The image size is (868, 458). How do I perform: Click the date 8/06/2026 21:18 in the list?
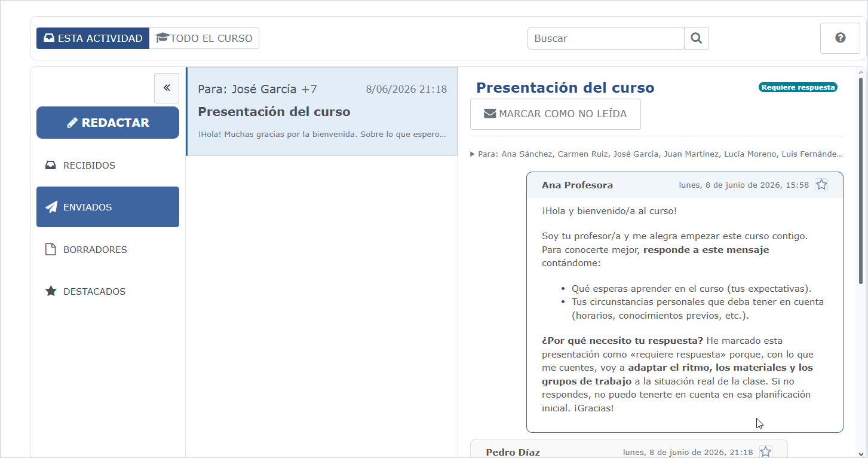[x=406, y=89]
